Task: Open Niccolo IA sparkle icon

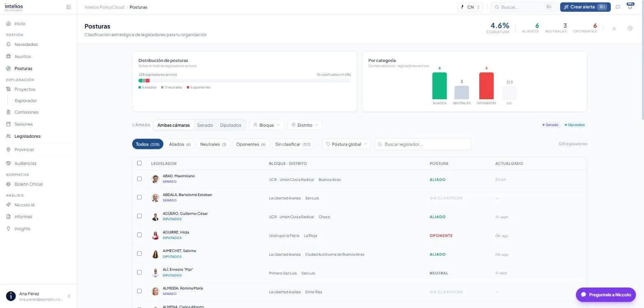Action: pyautogui.click(x=9, y=205)
